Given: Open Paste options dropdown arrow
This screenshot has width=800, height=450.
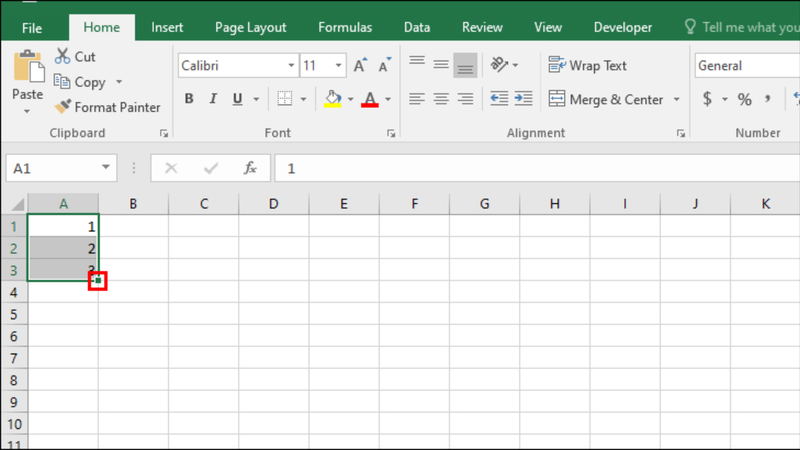Looking at the screenshot, I should pyautogui.click(x=27, y=111).
